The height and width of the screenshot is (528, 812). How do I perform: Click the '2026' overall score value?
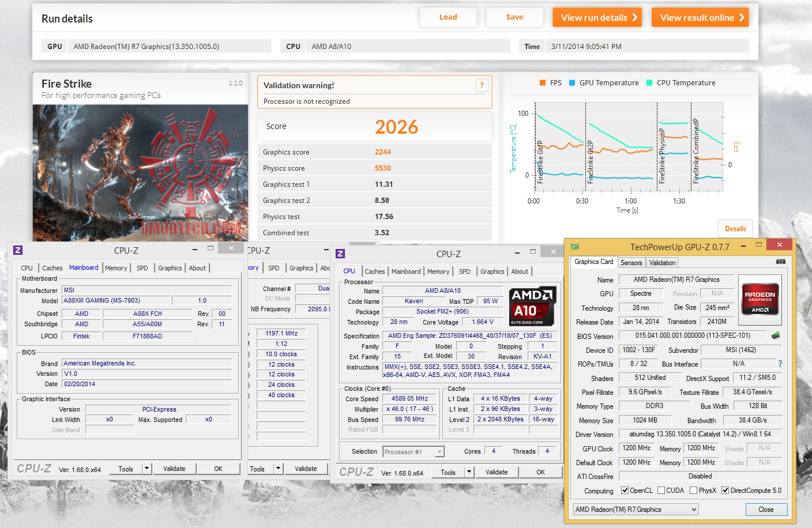tap(396, 127)
